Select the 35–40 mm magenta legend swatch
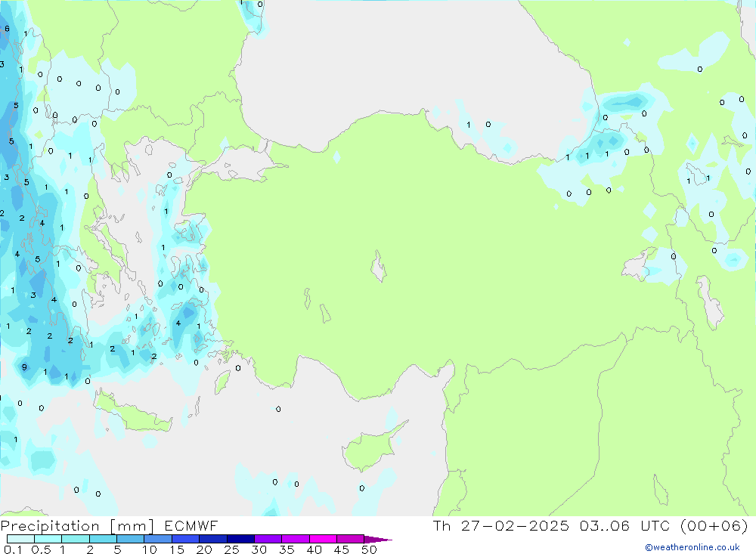This screenshot has height=554, width=756. 296,539
